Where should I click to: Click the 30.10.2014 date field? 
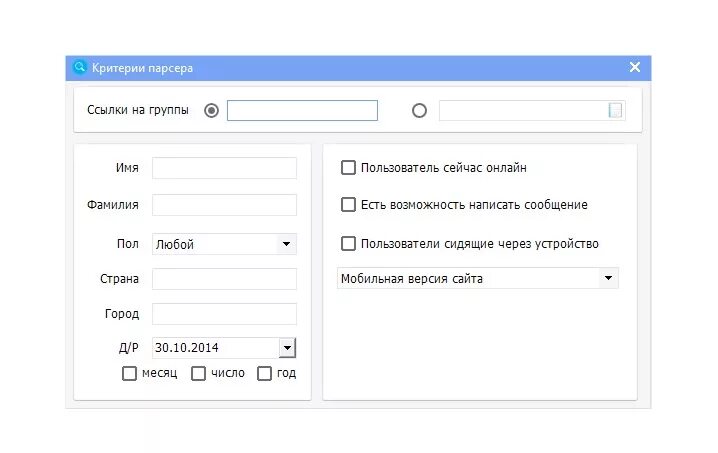pos(216,348)
